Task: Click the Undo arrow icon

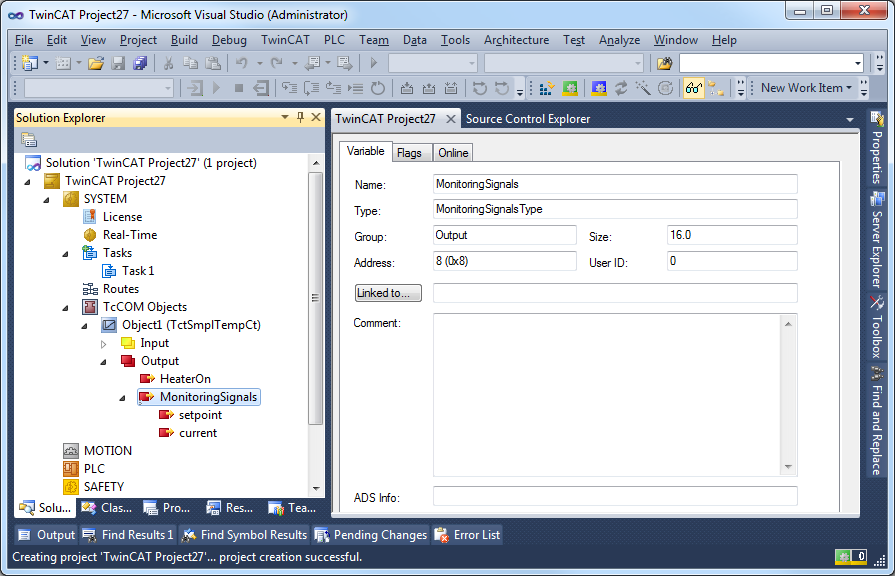Action: (241, 63)
